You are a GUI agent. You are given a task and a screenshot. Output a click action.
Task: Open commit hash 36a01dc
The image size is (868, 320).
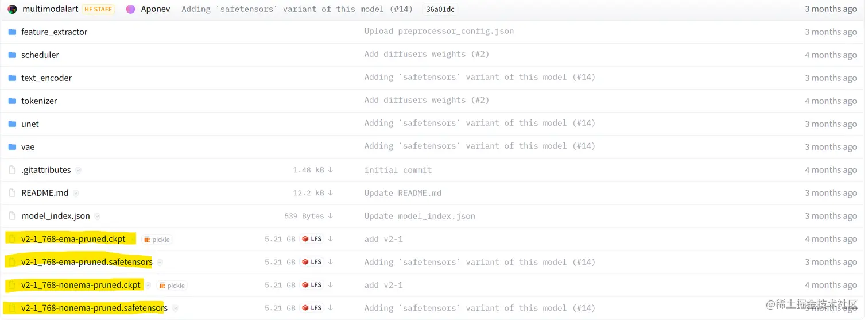pyautogui.click(x=440, y=9)
